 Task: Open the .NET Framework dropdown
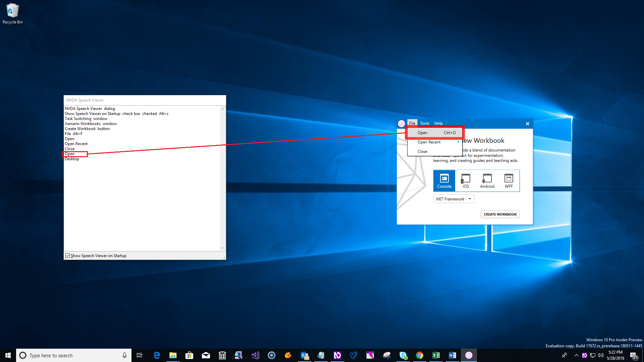click(453, 199)
